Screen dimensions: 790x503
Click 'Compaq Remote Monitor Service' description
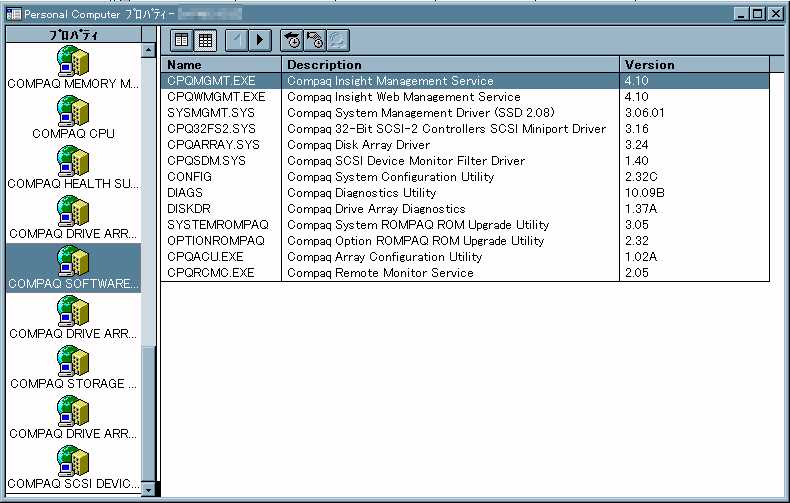click(x=380, y=273)
